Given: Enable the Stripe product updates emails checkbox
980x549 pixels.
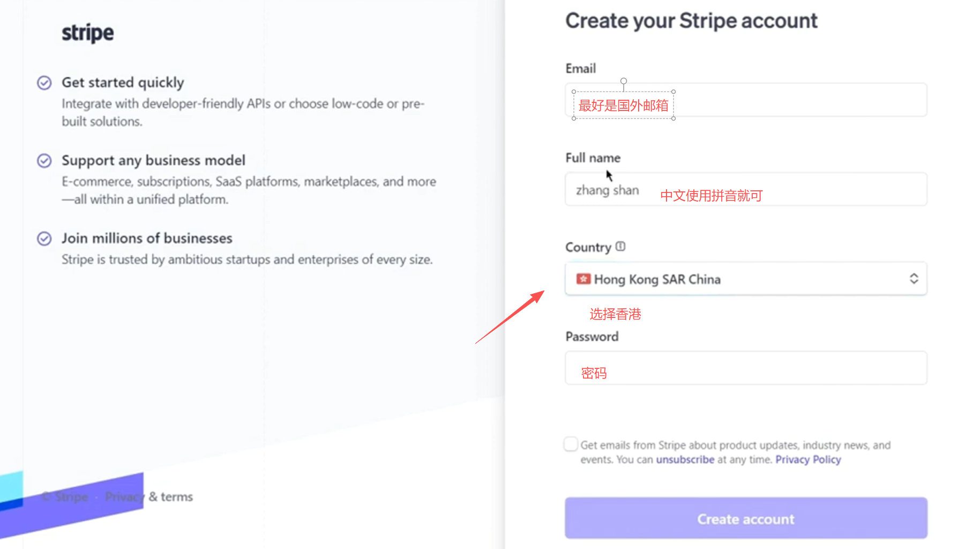Looking at the screenshot, I should 571,444.
